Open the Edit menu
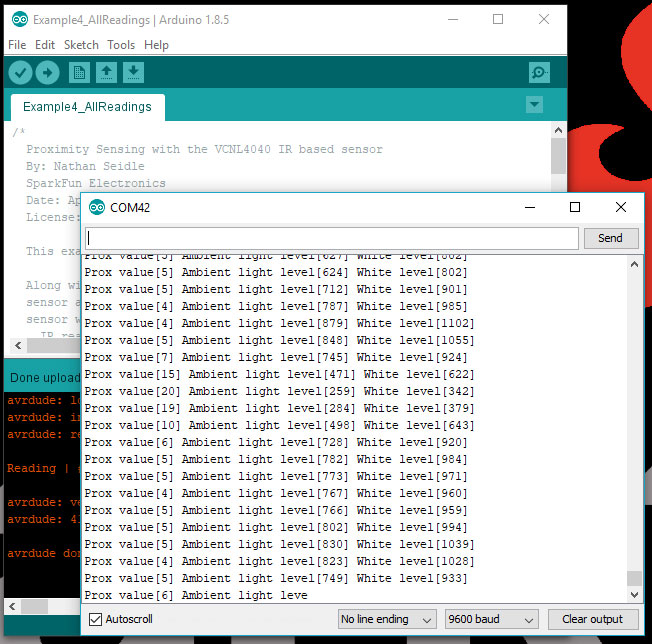Viewport: 652px width, 644px height. (45, 45)
